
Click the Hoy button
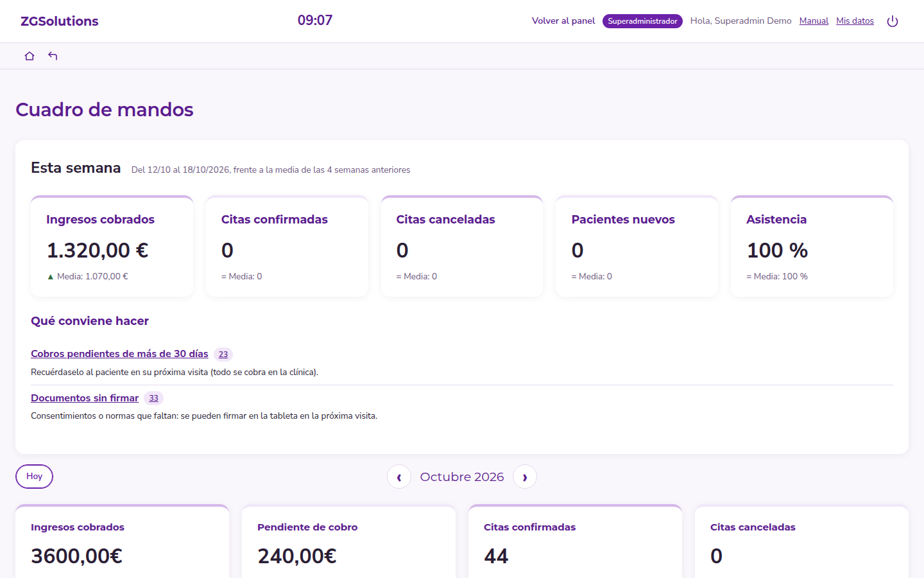pos(34,477)
